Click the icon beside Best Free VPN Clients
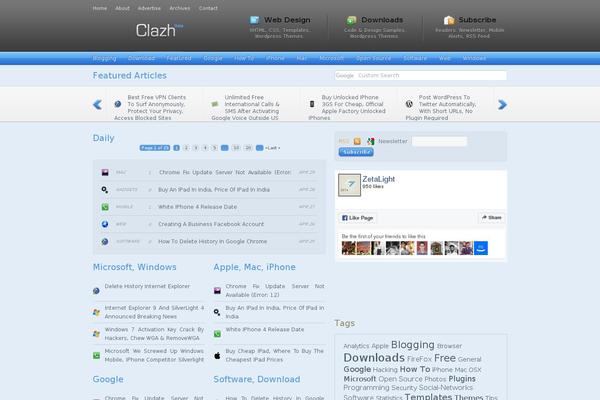Screen dimensions: 600x400 tap(118, 104)
